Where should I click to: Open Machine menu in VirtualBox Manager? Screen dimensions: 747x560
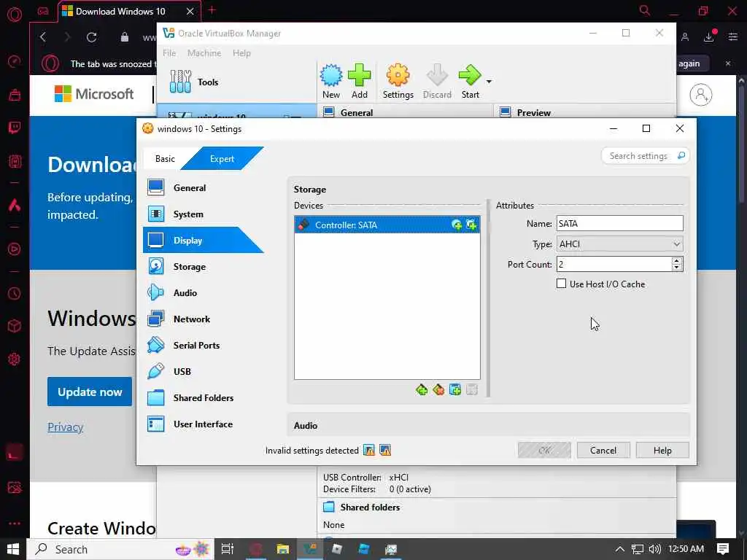tap(204, 52)
